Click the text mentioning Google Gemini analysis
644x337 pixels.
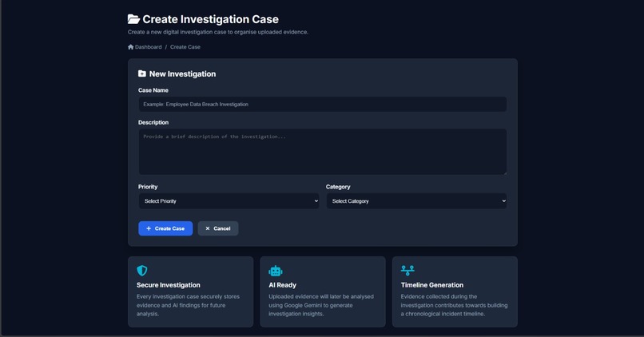click(321, 305)
